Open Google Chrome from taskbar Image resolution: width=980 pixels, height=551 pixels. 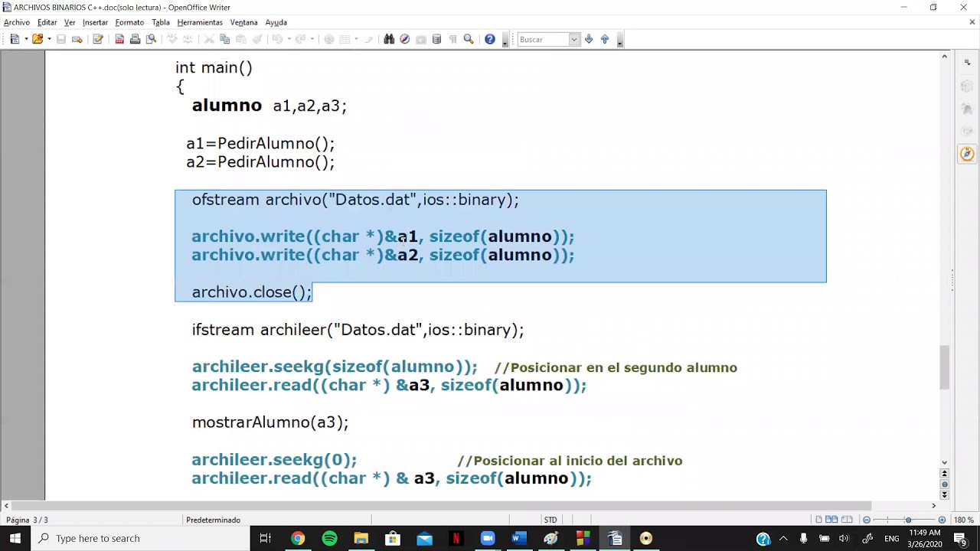tap(298, 538)
